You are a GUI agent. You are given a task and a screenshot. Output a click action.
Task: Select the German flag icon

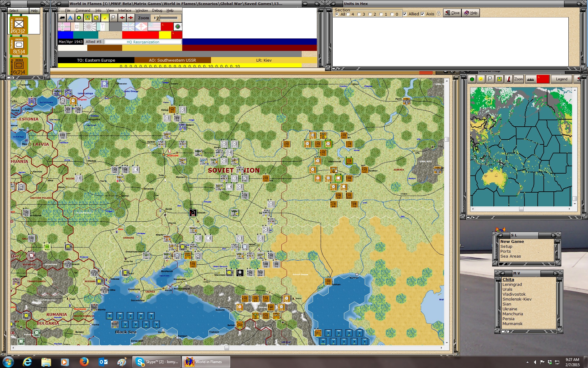tap(64, 27)
